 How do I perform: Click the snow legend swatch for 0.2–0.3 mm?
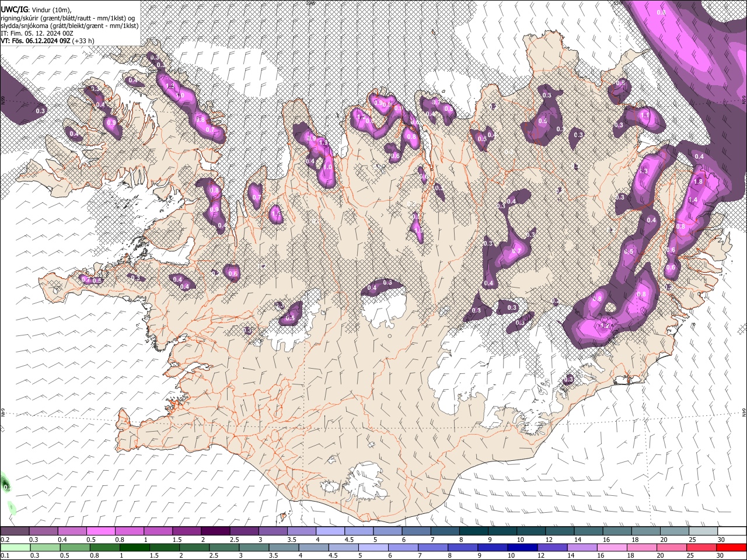pos(15,531)
